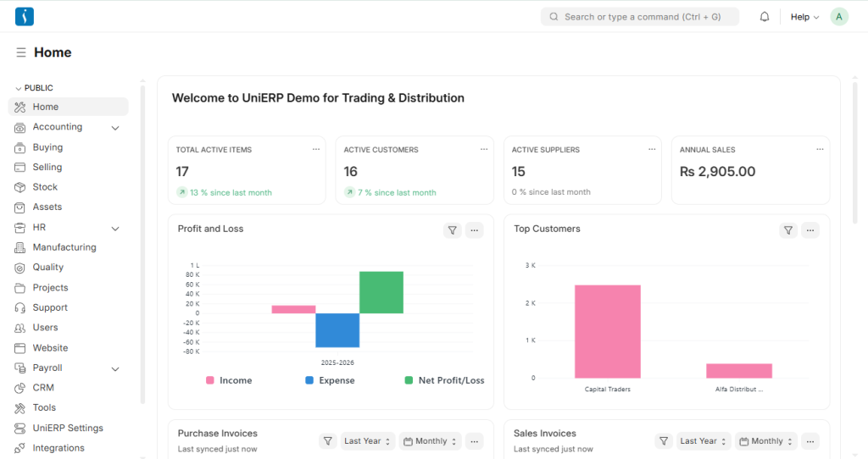Open the Help dropdown
The image size is (868, 459).
pos(804,17)
